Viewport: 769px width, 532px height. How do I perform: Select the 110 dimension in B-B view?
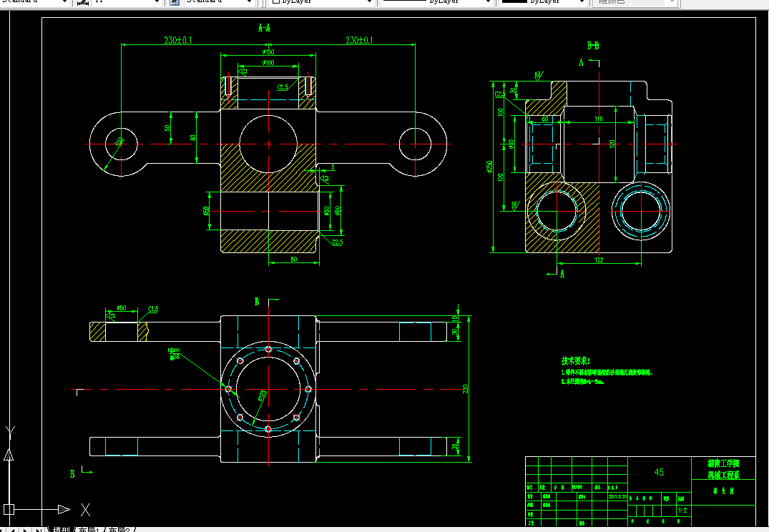click(598, 119)
